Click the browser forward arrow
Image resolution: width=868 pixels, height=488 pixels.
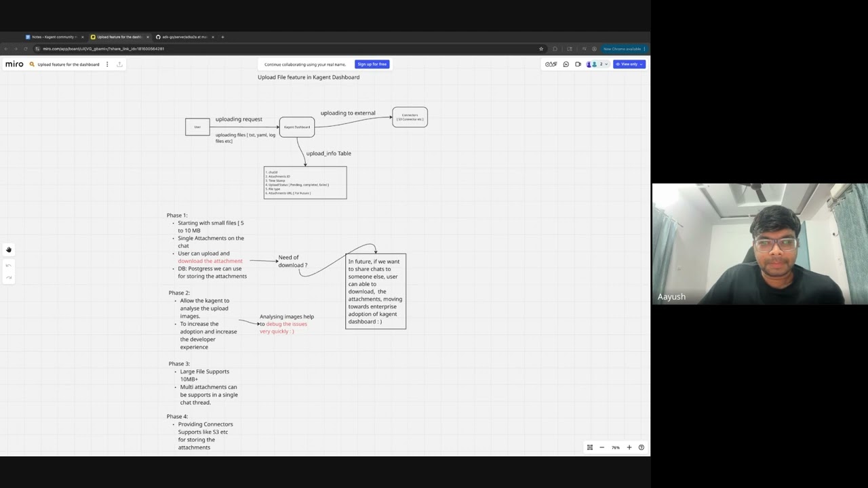click(x=16, y=49)
